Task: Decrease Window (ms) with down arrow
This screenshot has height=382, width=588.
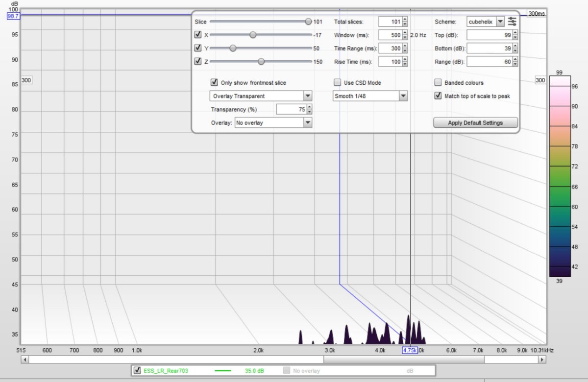Action: click(x=405, y=38)
